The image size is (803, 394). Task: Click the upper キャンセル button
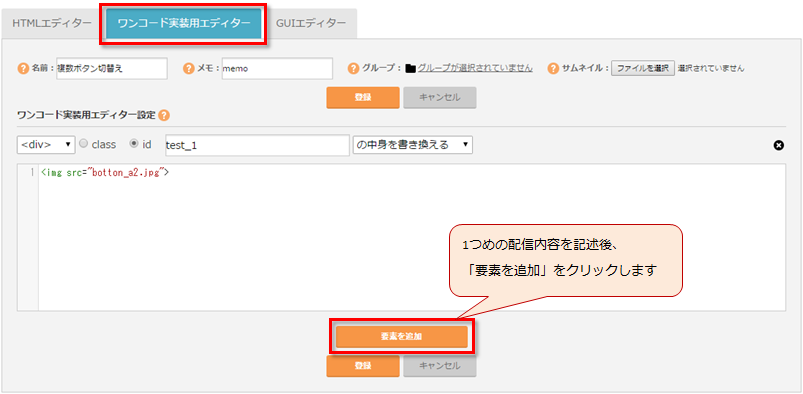pos(440,97)
